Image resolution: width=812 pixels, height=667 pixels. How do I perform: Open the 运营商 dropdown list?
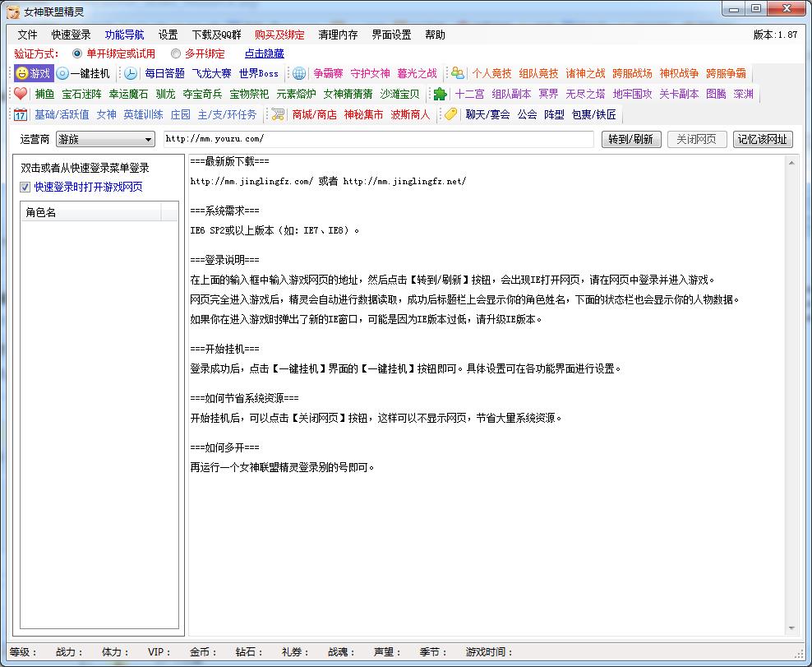tap(148, 140)
